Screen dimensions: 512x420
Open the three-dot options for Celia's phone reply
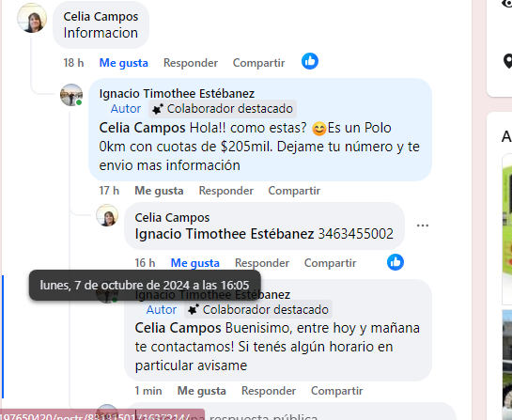click(423, 226)
